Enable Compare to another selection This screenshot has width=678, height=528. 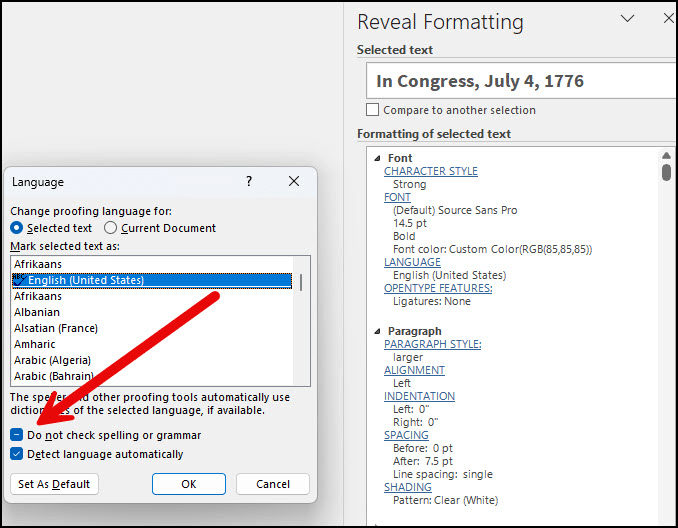pyautogui.click(x=373, y=110)
